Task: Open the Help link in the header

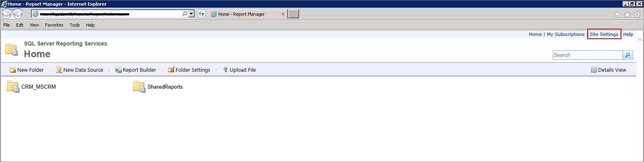Action: 628,34
